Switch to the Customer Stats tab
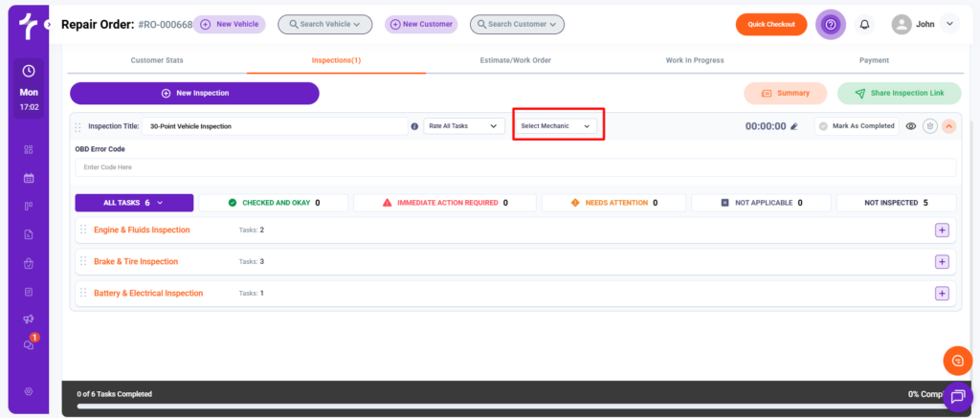Image resolution: width=980 pixels, height=418 pixels. pyautogui.click(x=157, y=60)
